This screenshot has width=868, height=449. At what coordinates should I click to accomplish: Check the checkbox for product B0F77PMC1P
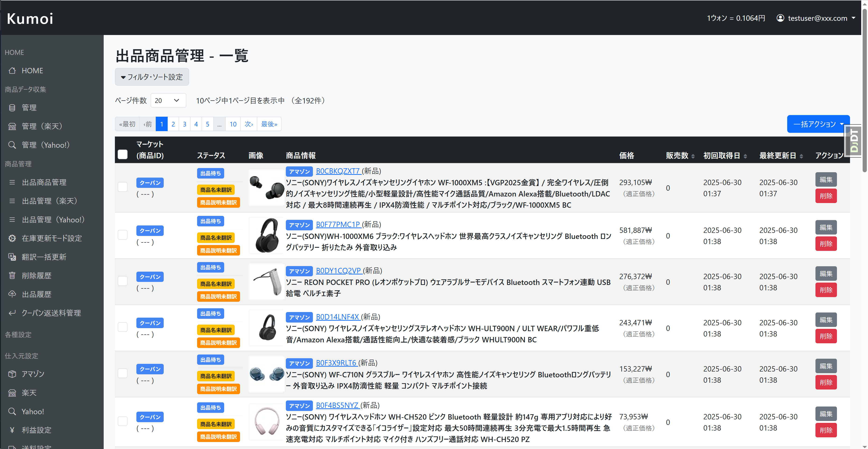123,235
